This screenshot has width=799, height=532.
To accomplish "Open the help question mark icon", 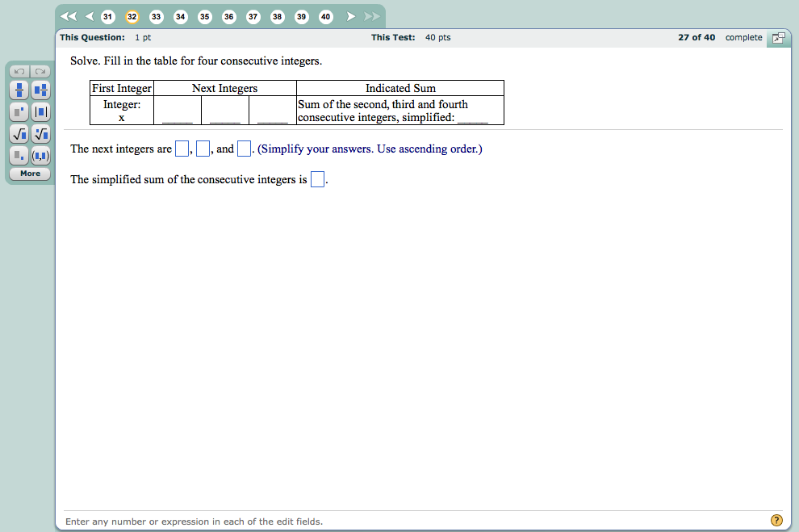I will (x=776, y=521).
